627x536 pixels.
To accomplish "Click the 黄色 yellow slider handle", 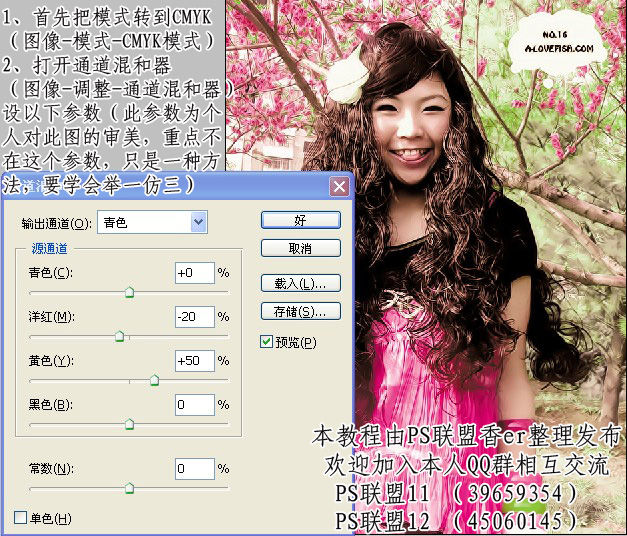I will [x=154, y=380].
